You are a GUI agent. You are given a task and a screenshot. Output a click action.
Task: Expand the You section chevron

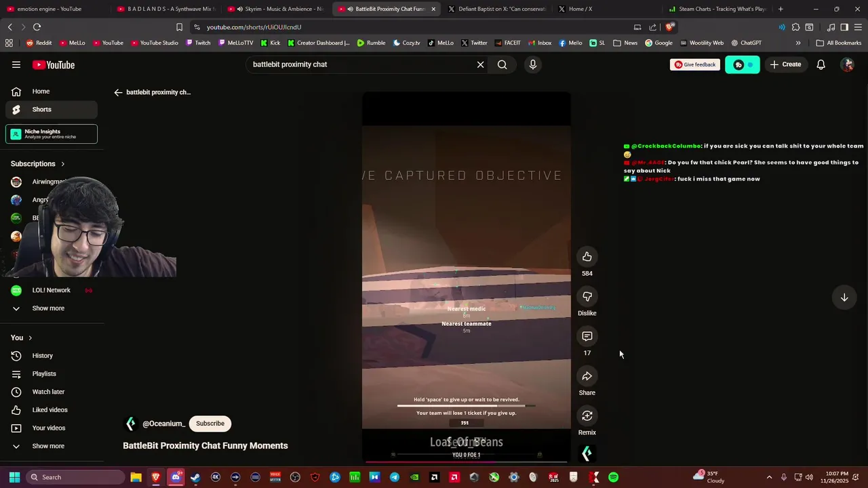click(x=30, y=338)
